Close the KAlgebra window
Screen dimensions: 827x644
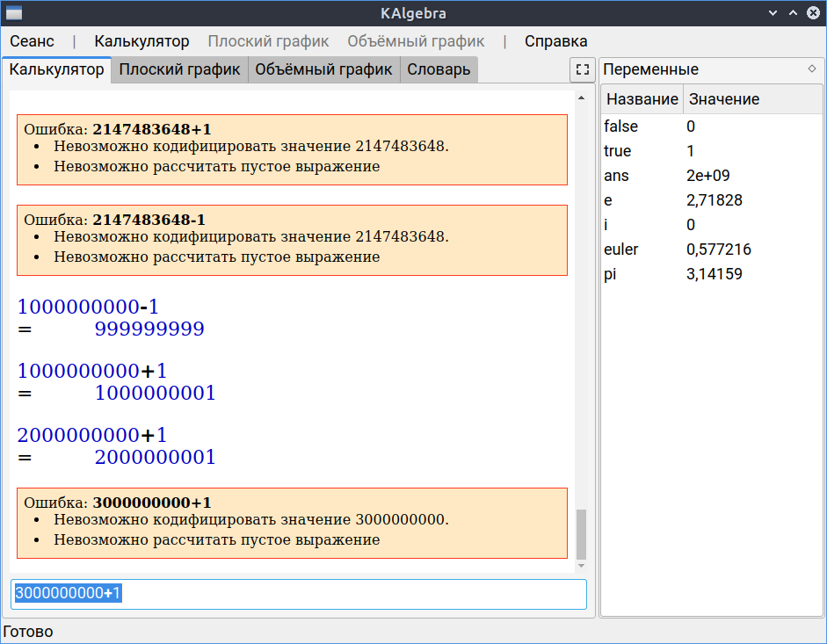tap(813, 13)
